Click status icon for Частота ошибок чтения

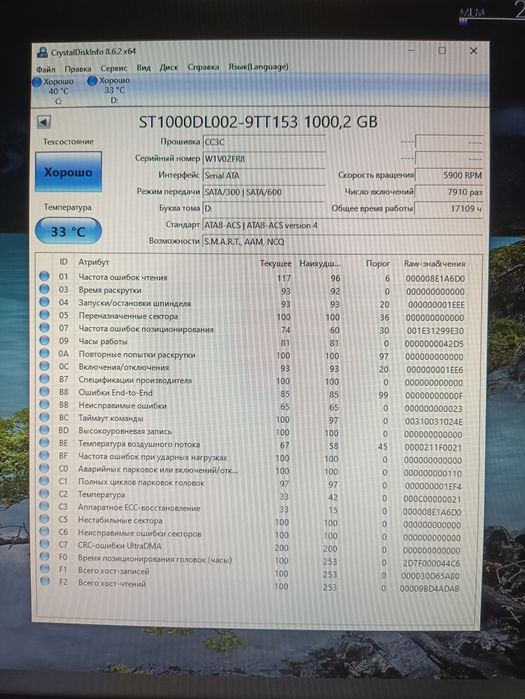44,276
